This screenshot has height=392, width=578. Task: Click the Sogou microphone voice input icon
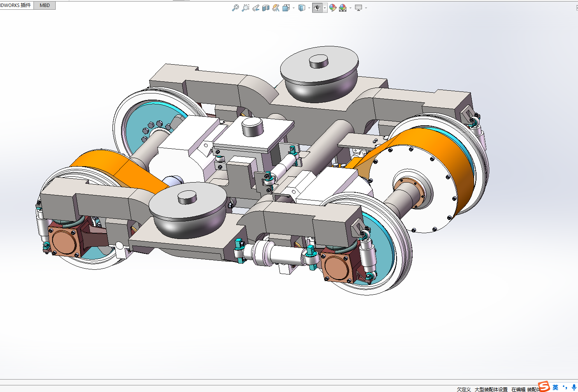(x=574, y=387)
